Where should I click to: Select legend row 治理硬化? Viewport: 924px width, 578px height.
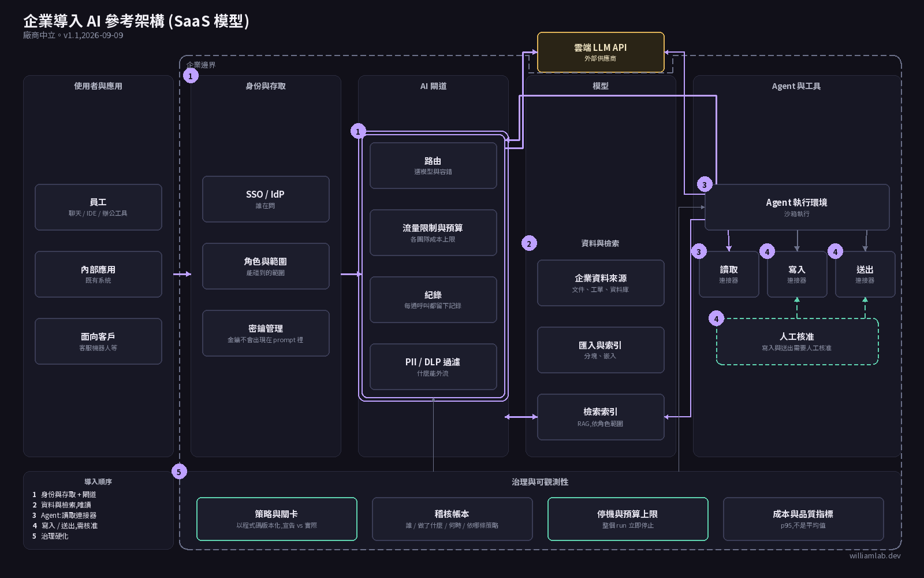[x=50, y=536]
